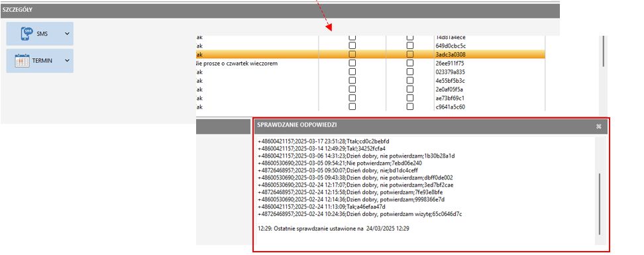Screen dimensions: 644x255
Task: Tick second checkbox in row 2e0af05f5a
Action: point(410,89)
